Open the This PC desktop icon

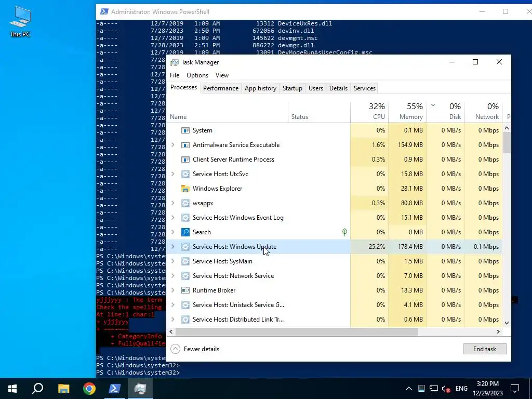20,22
